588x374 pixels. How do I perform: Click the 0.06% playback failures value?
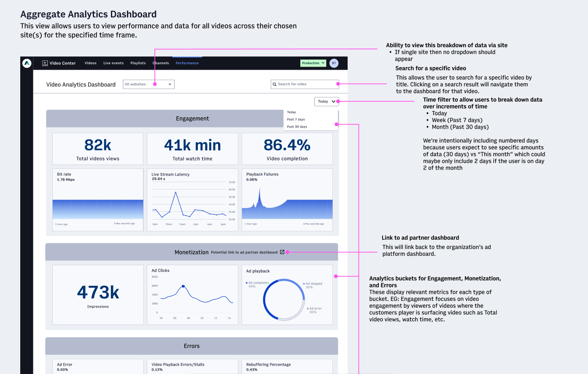click(x=252, y=180)
